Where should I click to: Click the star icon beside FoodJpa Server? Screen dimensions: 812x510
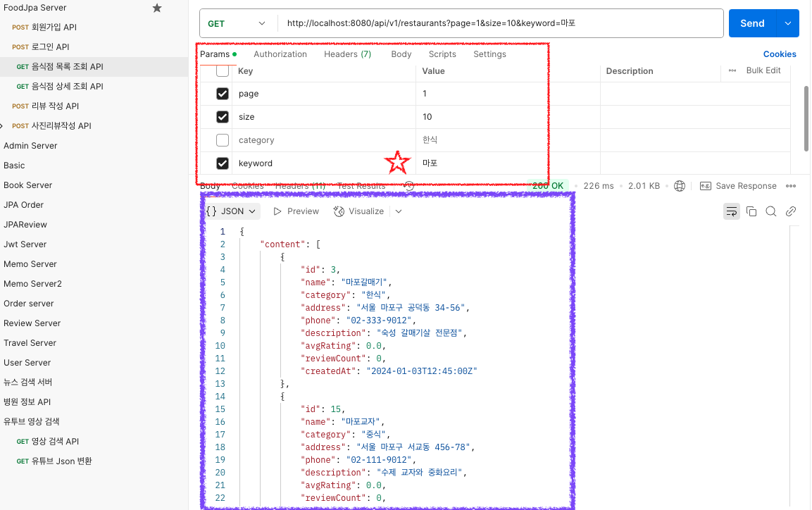157,8
